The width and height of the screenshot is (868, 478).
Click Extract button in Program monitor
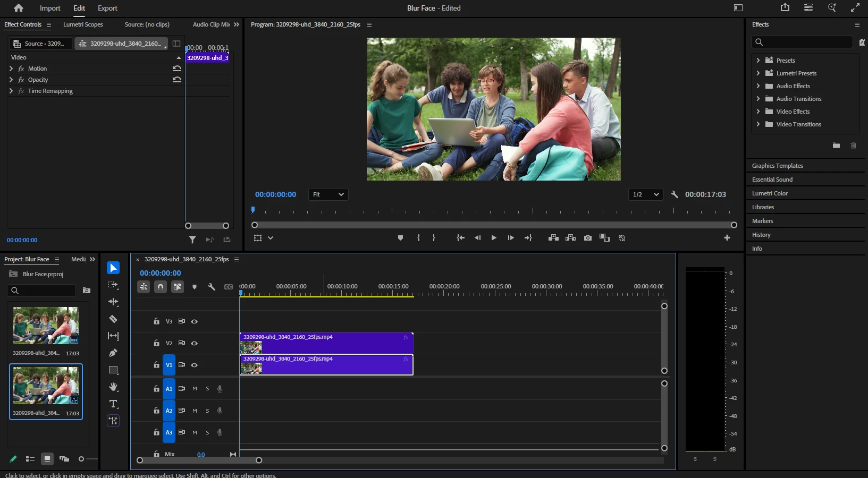coord(570,238)
